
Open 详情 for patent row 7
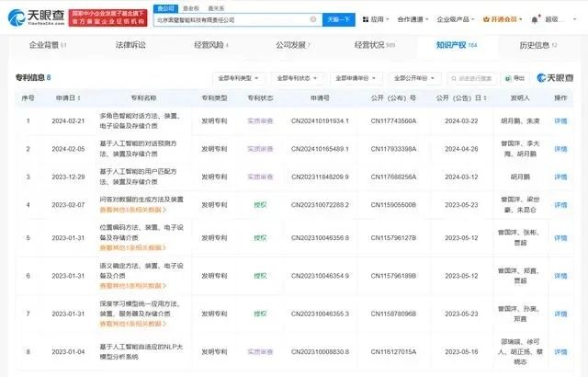coord(560,314)
